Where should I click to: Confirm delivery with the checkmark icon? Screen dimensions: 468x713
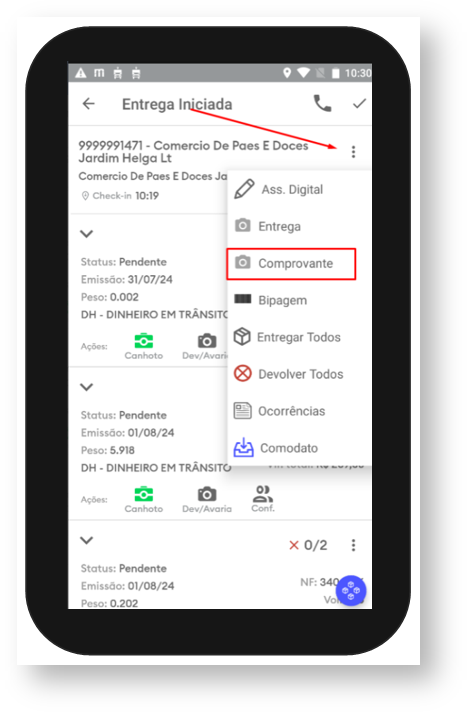[359, 104]
